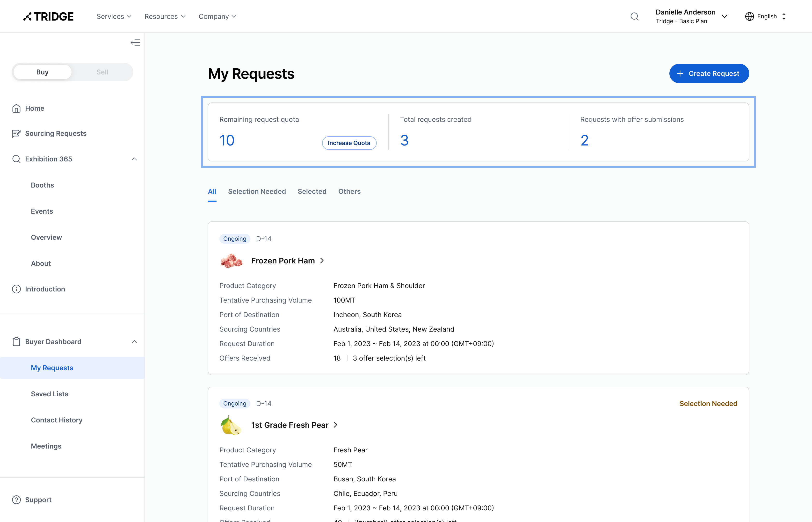
Task: Click the remaining quota value 10
Action: pyautogui.click(x=227, y=140)
